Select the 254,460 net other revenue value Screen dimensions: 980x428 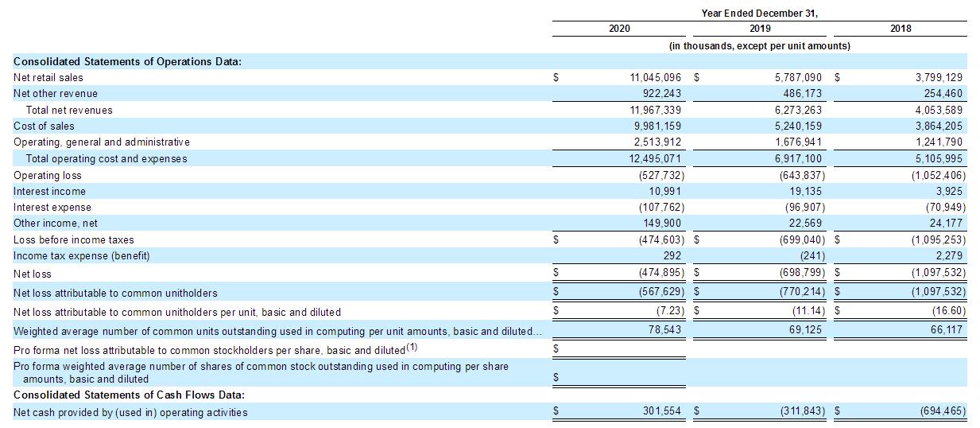pos(944,94)
